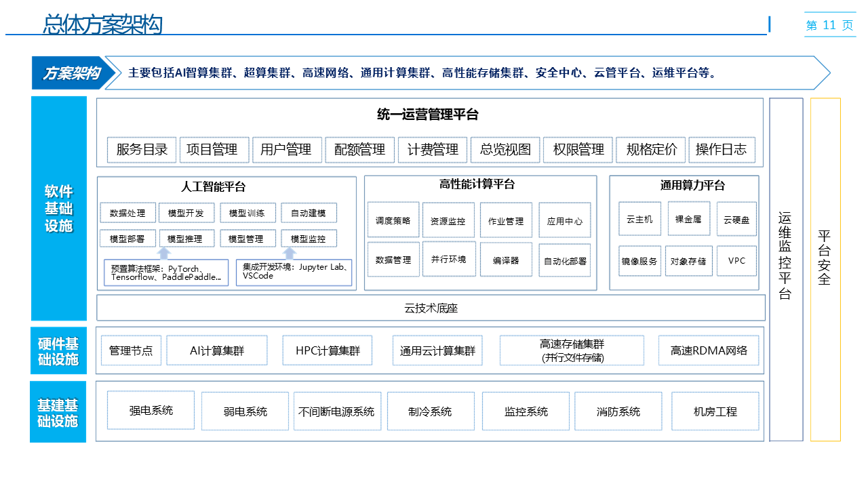Click the 调度策略 box
The width and height of the screenshot is (868, 488).
tap(393, 220)
